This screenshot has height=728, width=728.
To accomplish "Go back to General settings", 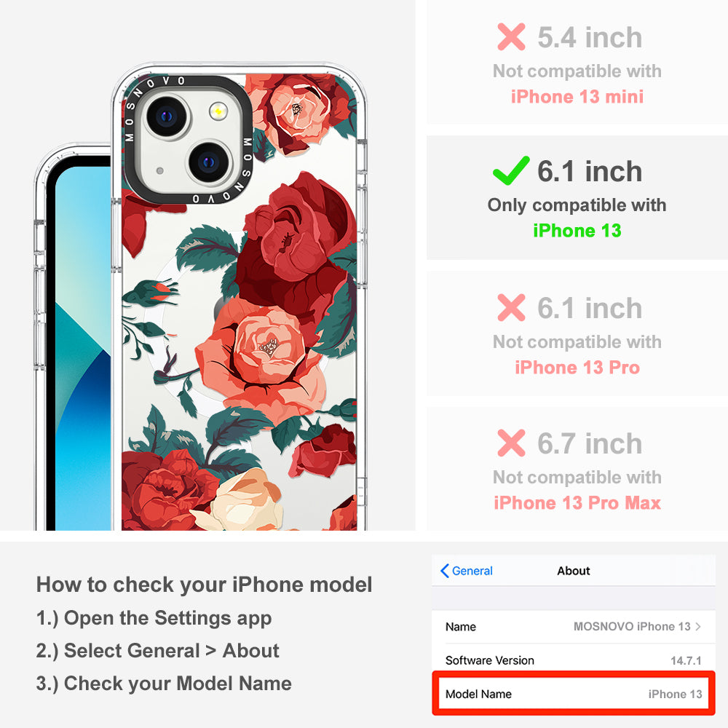I will click(x=467, y=571).
